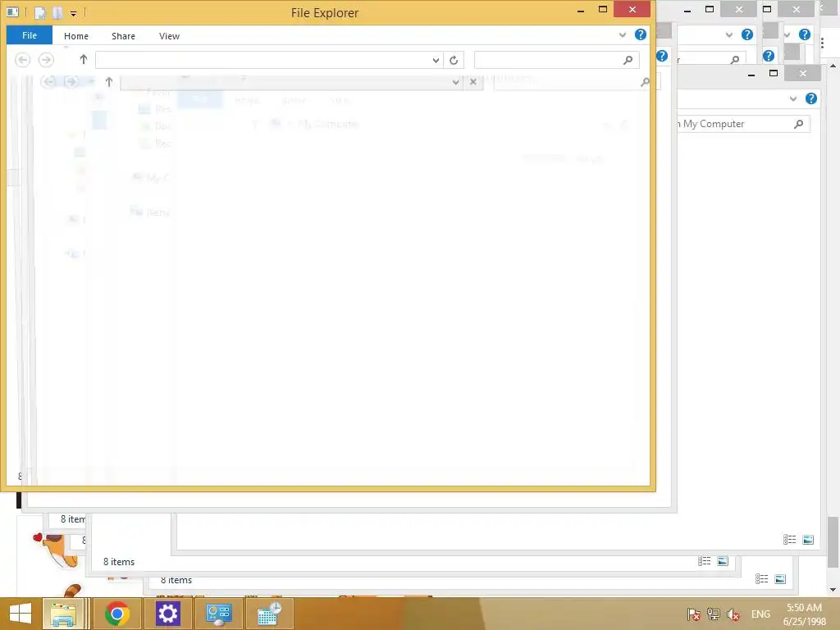Click the network icon in the system tray
The width and height of the screenshot is (840, 630).
(714, 614)
